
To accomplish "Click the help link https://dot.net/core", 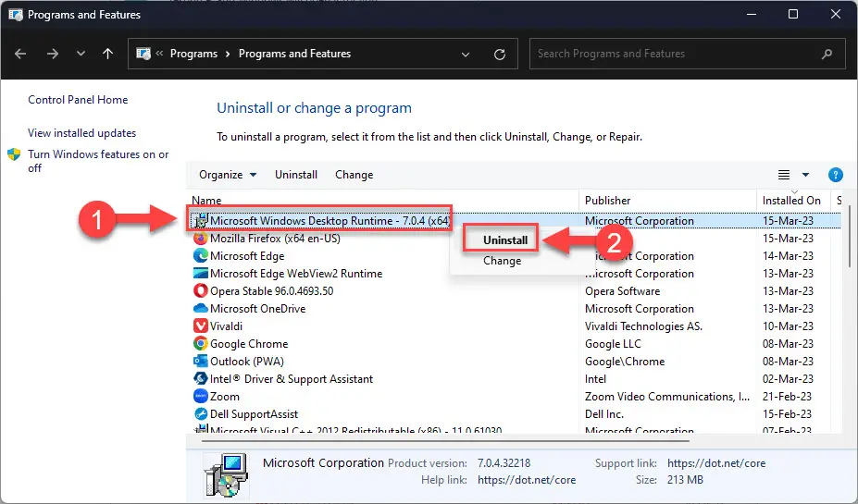I will coord(527,480).
